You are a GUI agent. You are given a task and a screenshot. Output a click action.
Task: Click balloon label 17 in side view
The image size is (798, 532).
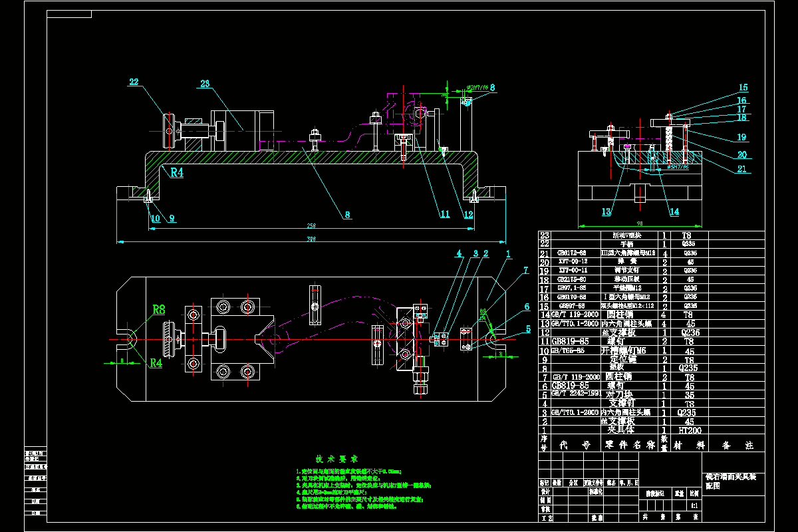coord(741,109)
